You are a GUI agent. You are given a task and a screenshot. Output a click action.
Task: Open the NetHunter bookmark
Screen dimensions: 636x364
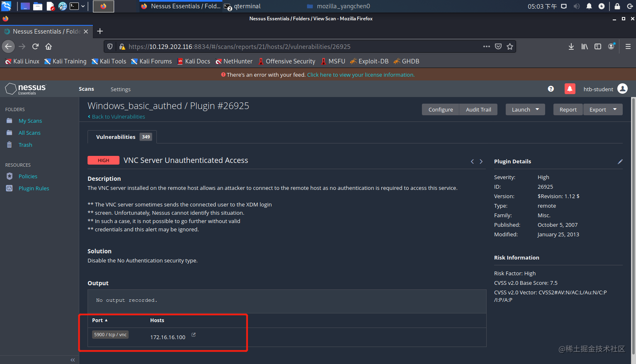click(x=234, y=61)
